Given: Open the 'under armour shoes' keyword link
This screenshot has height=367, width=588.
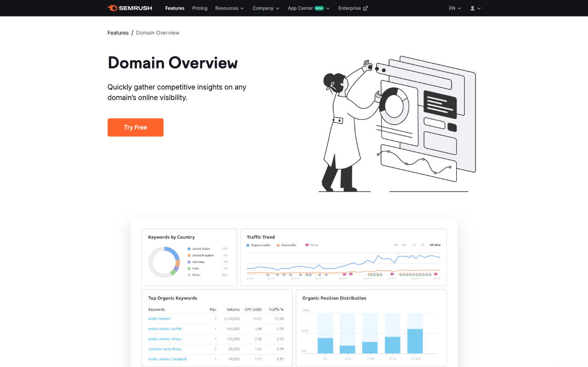Looking at the screenshot, I should (x=164, y=339).
